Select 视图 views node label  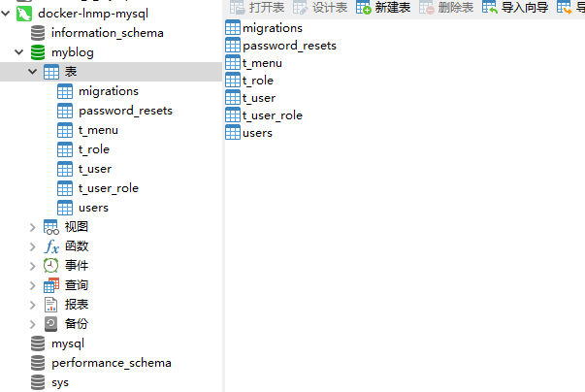[77, 227]
